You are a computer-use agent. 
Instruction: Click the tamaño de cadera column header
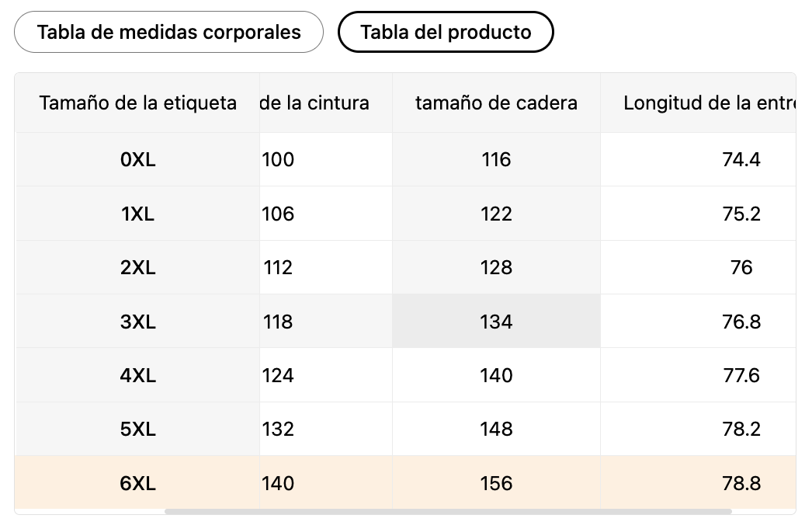pos(496,103)
